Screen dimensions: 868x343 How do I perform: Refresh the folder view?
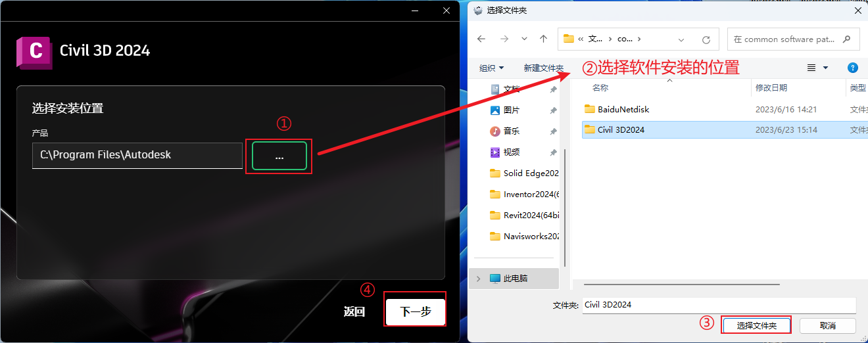[706, 39]
